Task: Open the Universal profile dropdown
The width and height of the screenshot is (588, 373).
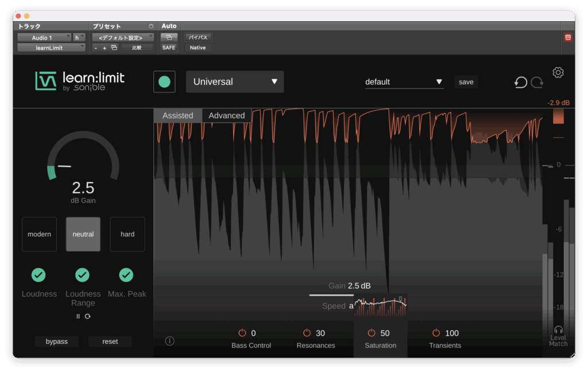Action: click(x=235, y=81)
